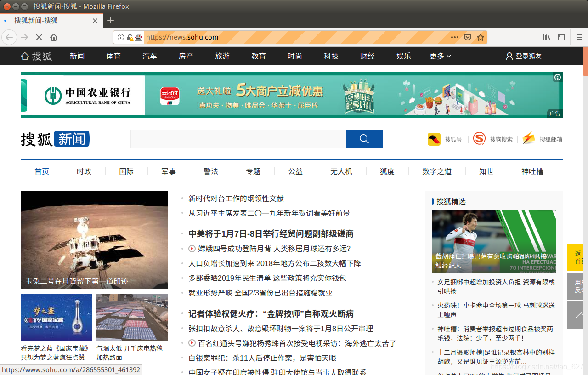Select the 数字之道 news tab
This screenshot has width=588, height=375.
tap(437, 171)
